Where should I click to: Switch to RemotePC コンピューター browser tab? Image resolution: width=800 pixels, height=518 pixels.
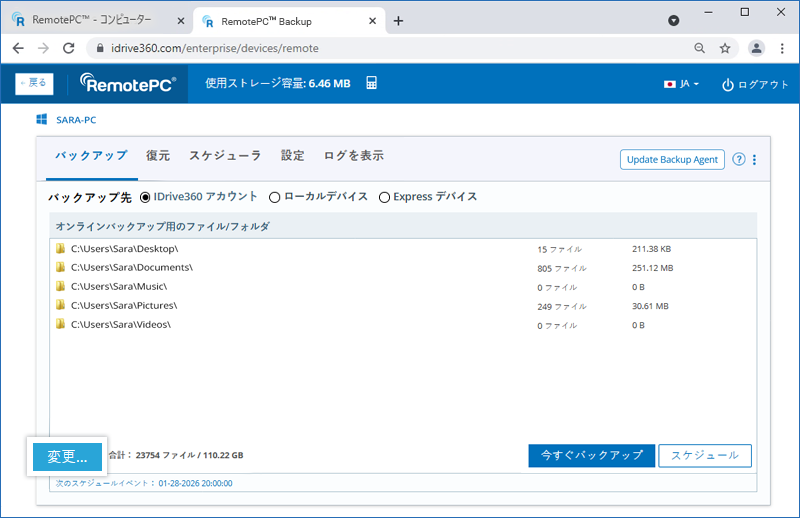click(97, 20)
